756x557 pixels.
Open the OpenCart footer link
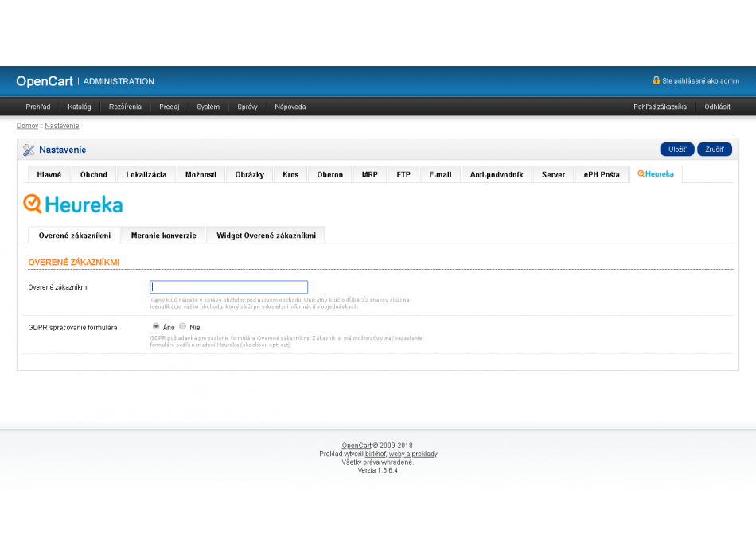(x=357, y=446)
